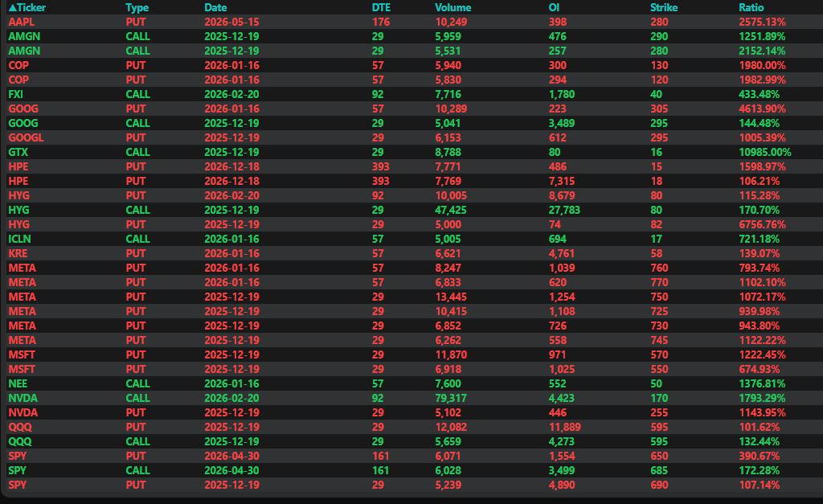The width and height of the screenshot is (823, 504).
Task: Select the NEE ticker cell
Action: (x=18, y=383)
